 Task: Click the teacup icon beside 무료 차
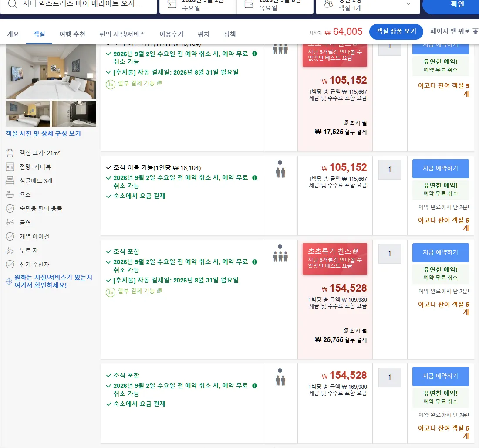tap(10, 251)
